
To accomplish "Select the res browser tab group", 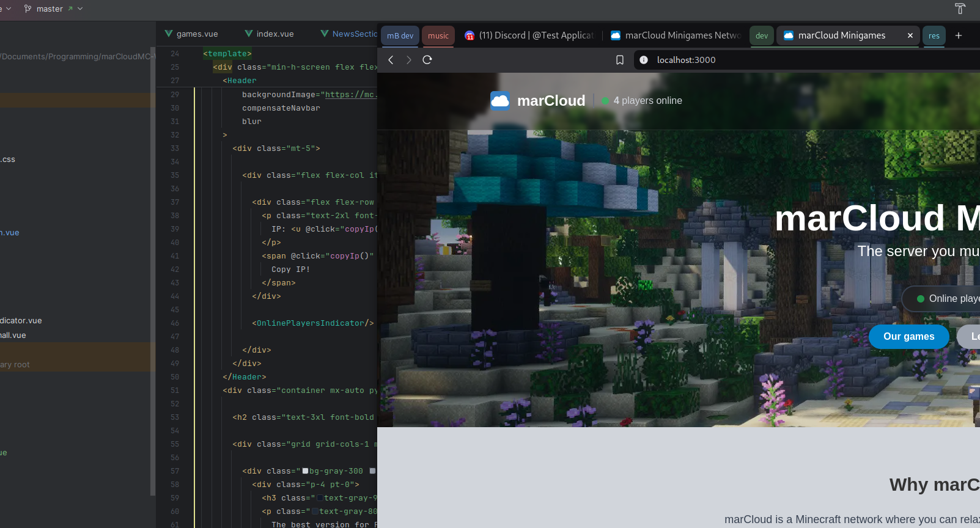I will (x=934, y=35).
